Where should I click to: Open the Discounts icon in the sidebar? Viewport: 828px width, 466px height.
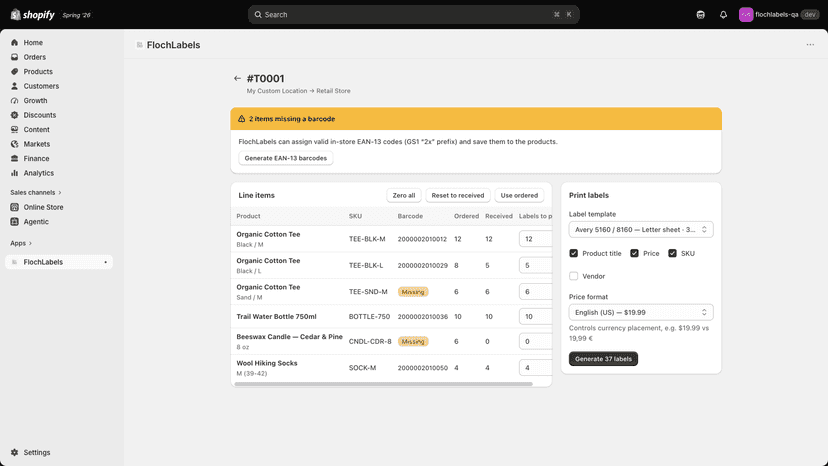[14, 115]
